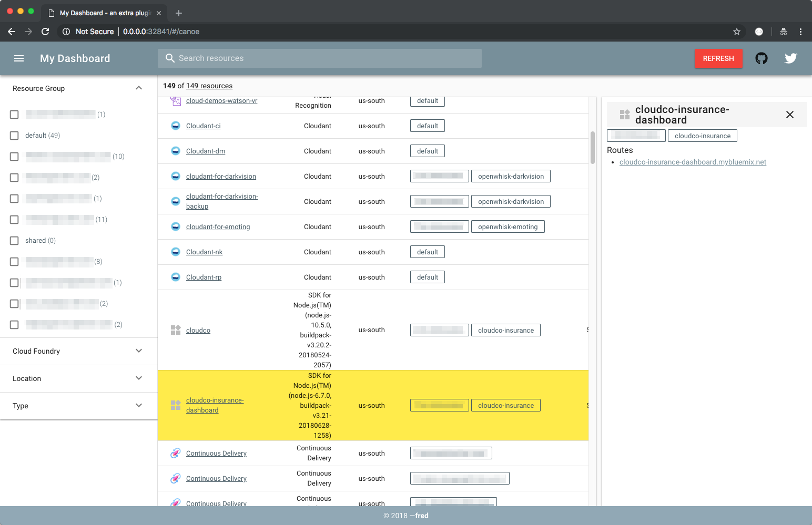Click the REFRESH button
Screen dimensions: 812x525
point(718,58)
